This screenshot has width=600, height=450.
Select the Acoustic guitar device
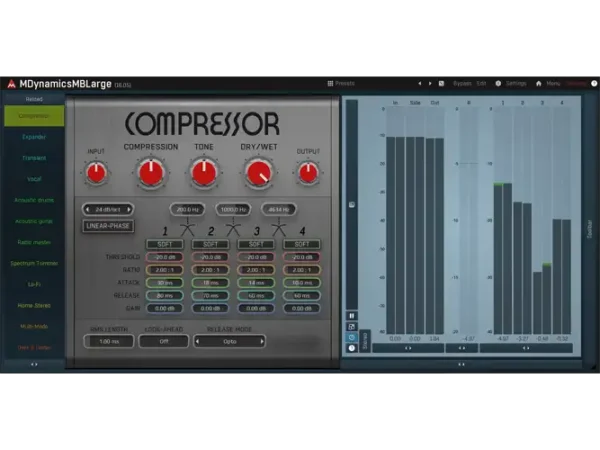[x=34, y=221]
